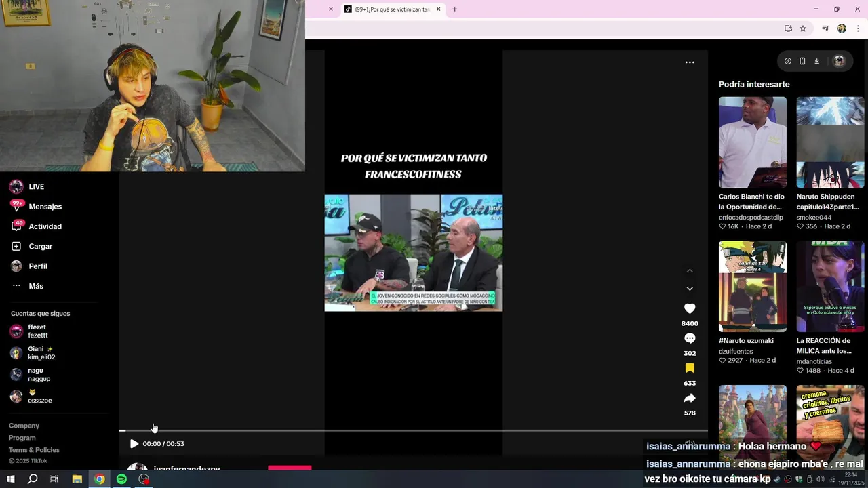
Task: Open Actividad notifications
Action: [x=36, y=226]
